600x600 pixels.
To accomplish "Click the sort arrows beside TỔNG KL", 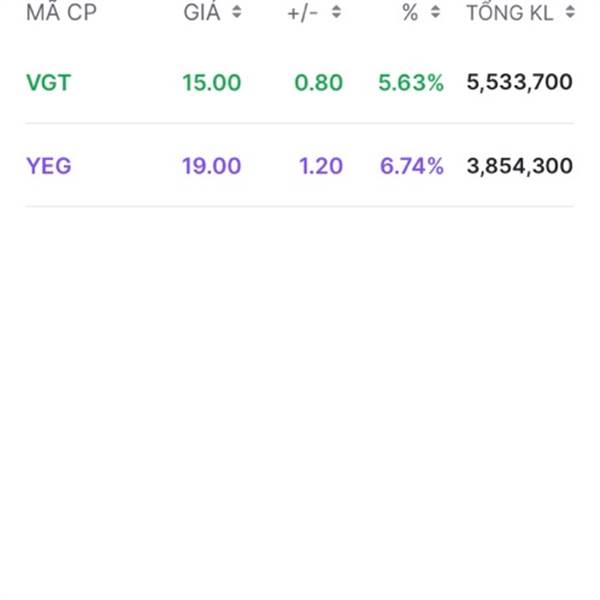I will (569, 13).
